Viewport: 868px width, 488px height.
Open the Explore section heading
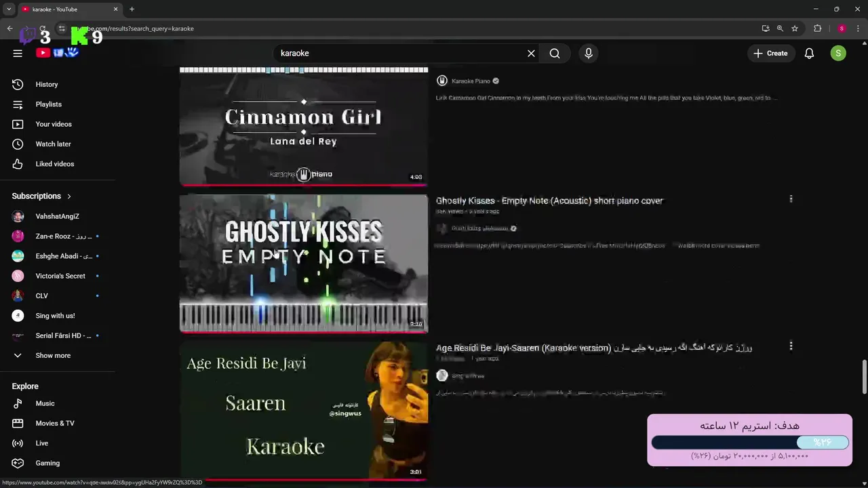coord(25,386)
